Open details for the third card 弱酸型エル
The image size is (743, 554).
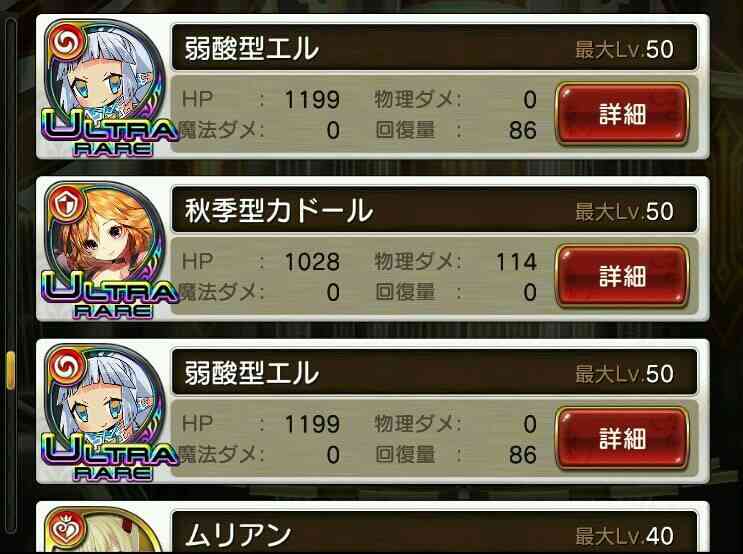[622, 438]
